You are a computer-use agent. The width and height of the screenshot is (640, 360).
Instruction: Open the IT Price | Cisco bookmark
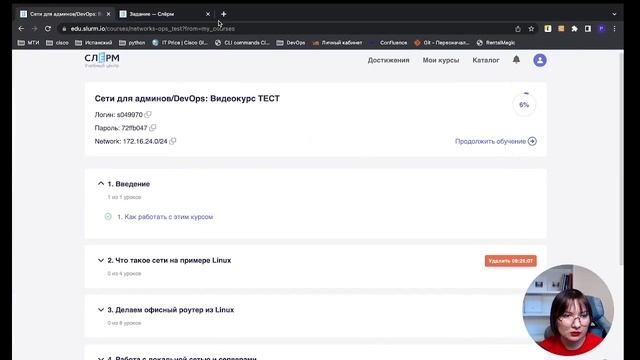180,42
